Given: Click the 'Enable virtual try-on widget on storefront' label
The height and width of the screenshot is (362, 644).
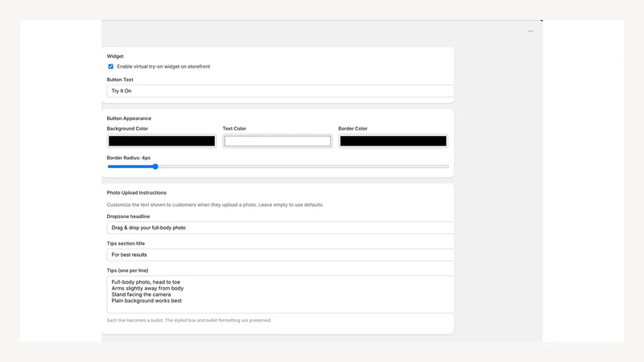Looking at the screenshot, I should coord(163,67).
